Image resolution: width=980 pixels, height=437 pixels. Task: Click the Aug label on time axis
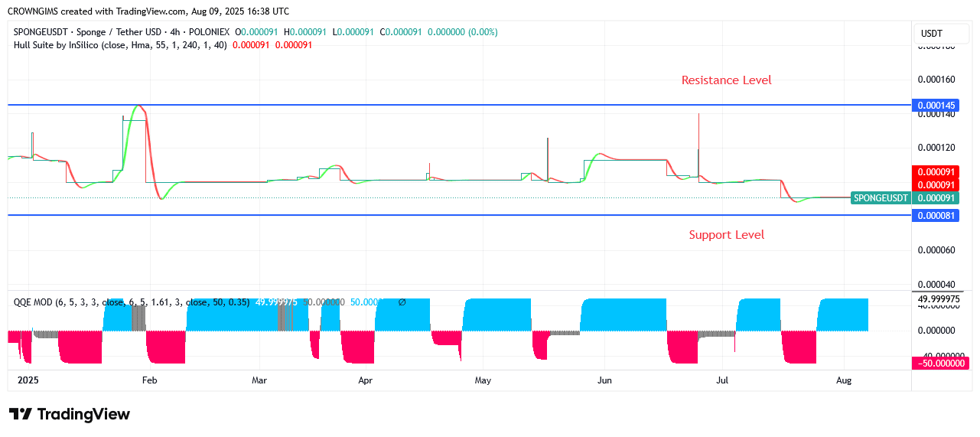click(844, 380)
